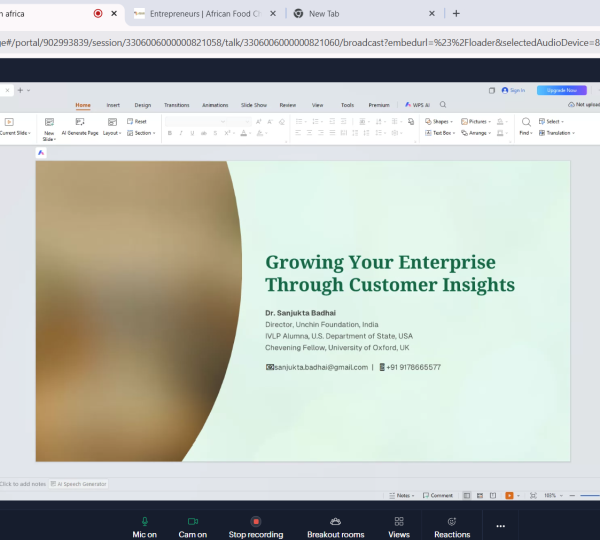600x540 pixels.
Task: Click the increase font size icon
Action: click(x=258, y=122)
